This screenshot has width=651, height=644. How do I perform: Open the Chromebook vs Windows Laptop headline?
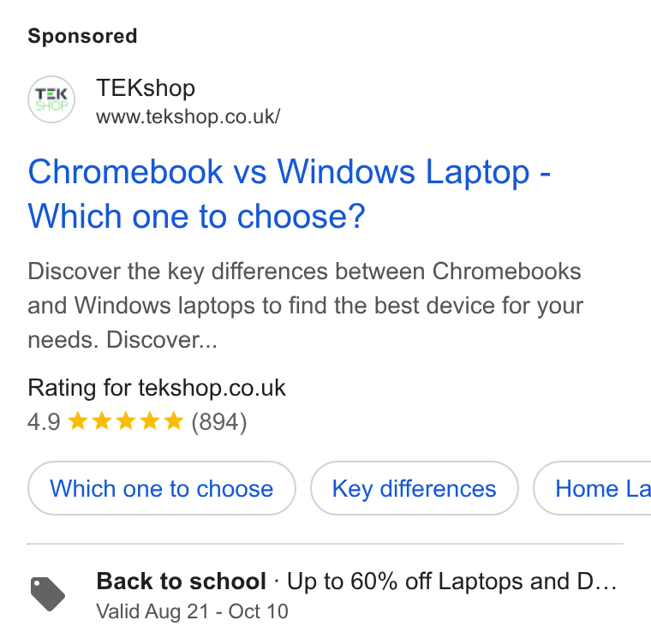[289, 194]
